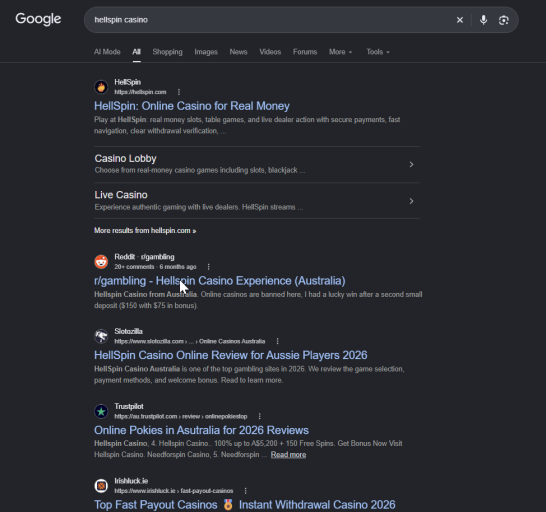The width and height of the screenshot is (546, 512).
Task: Click 'Reddit · r/gambling' source name
Action: click(145, 257)
